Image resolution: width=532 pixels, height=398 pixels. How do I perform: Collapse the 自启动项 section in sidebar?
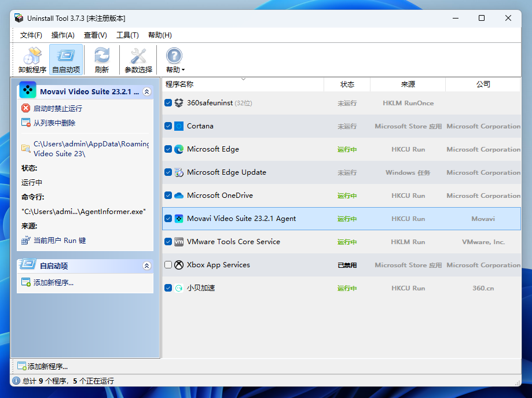point(148,264)
